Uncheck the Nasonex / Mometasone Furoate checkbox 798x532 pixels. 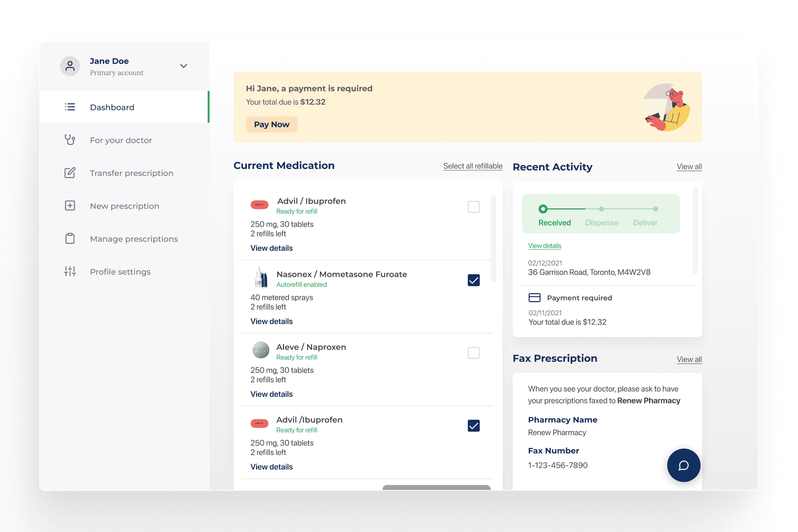[x=473, y=280]
